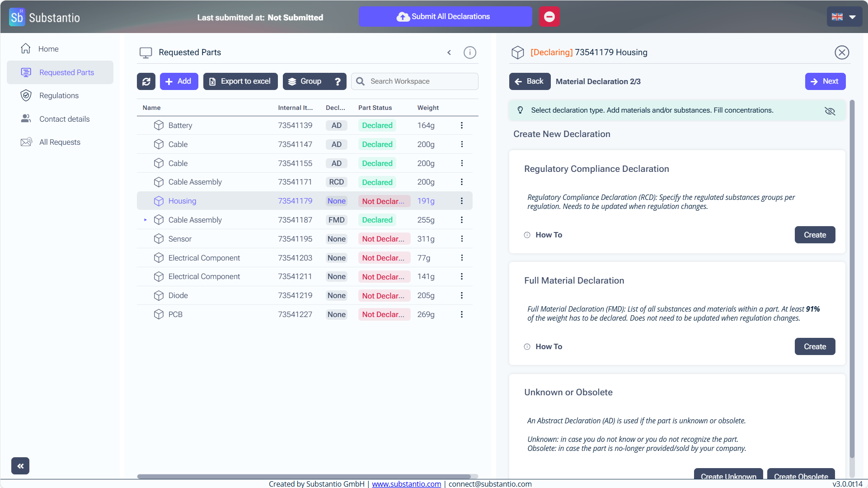
Task: Open the three-dot menu for PCB row
Action: 461,314
